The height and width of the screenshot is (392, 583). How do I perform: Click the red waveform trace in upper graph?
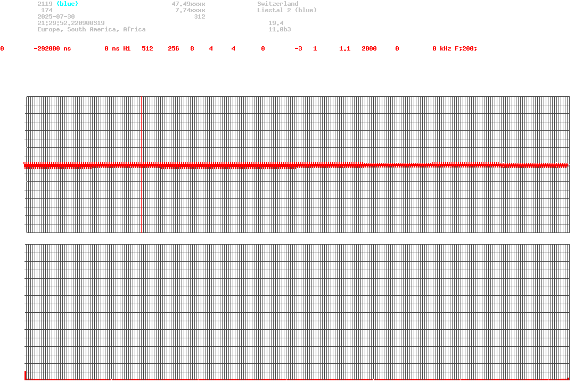pos(296,165)
